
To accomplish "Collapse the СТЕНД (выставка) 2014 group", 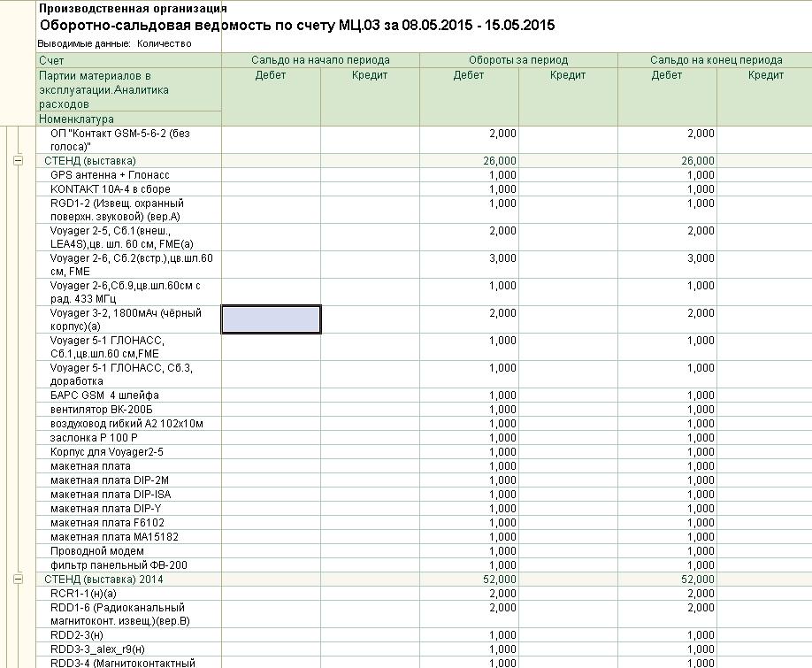I will 18,579.
